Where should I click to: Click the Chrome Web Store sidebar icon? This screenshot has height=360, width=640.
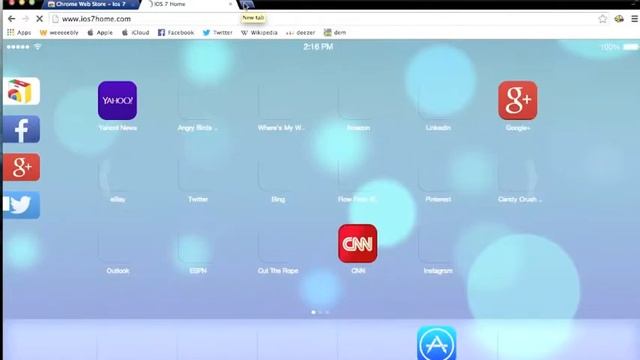tap(21, 91)
